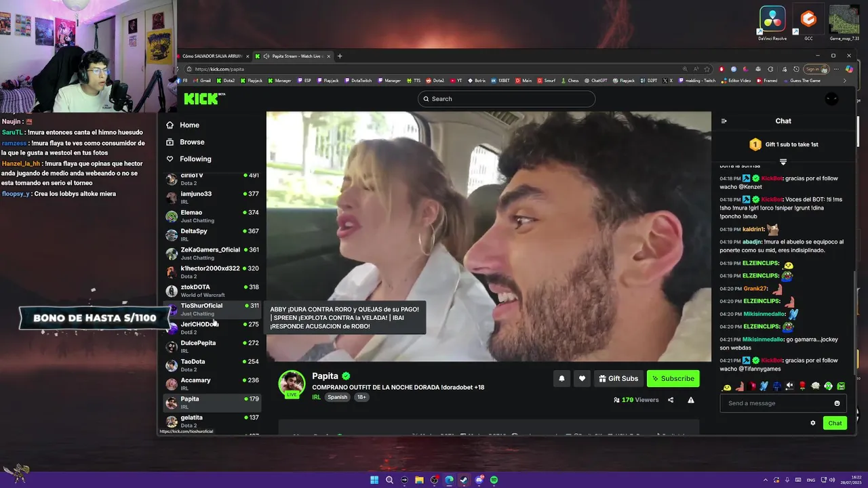This screenshot has width=868, height=488.
Task: Collapse the chat panel using the arrow icon
Action: pyautogui.click(x=724, y=121)
